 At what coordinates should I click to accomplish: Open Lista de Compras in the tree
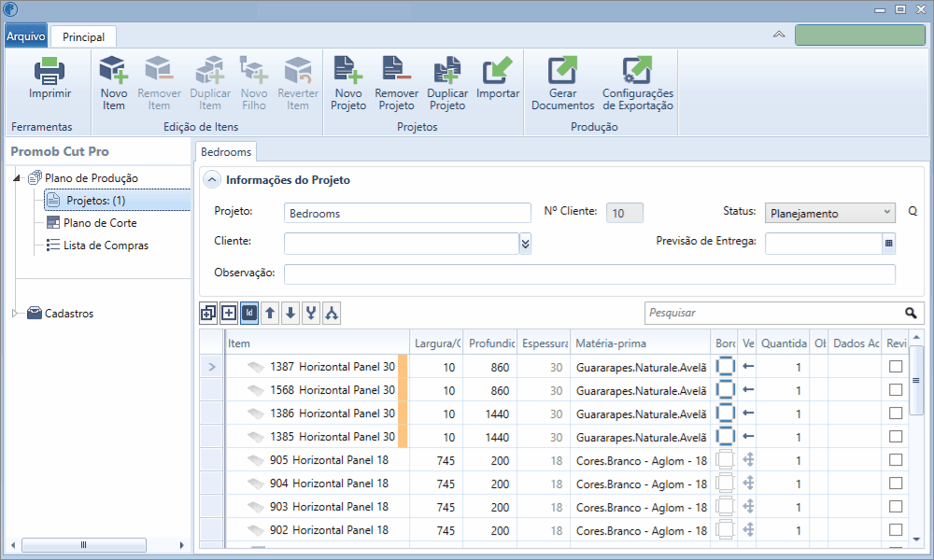(106, 245)
